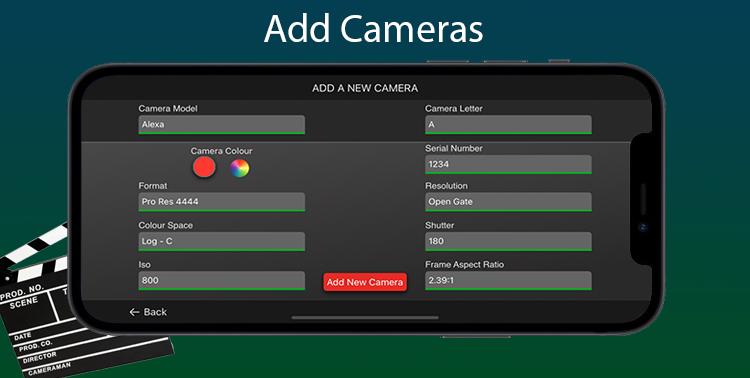Screen dimensions: 750x378
Task: Click the Camera Model label
Action: click(168, 109)
